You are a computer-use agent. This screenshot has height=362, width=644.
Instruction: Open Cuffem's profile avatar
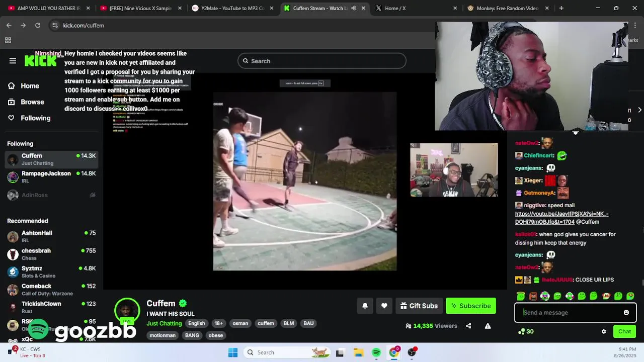point(127,311)
